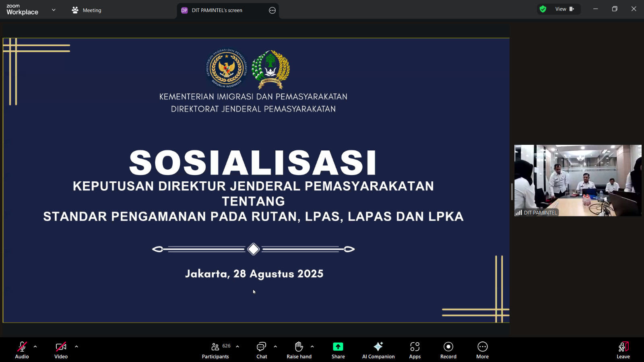
Task: Click the DIT PAMINTEL video thumbnail
Action: coord(578,180)
